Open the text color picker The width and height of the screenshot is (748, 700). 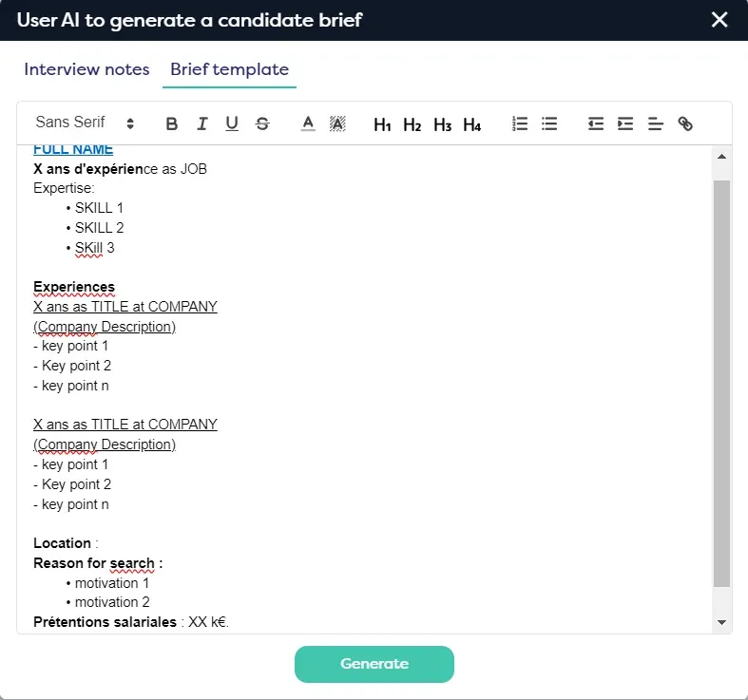[307, 123]
